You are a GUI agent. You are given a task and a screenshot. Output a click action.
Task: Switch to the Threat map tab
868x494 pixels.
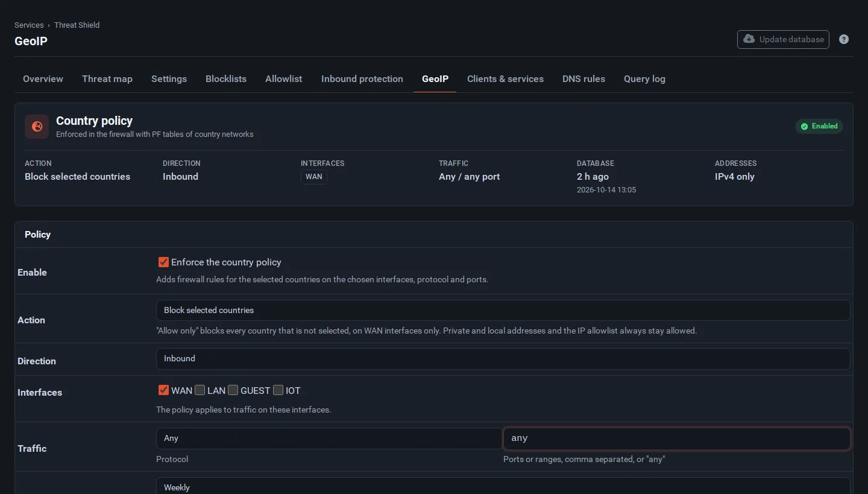point(107,79)
